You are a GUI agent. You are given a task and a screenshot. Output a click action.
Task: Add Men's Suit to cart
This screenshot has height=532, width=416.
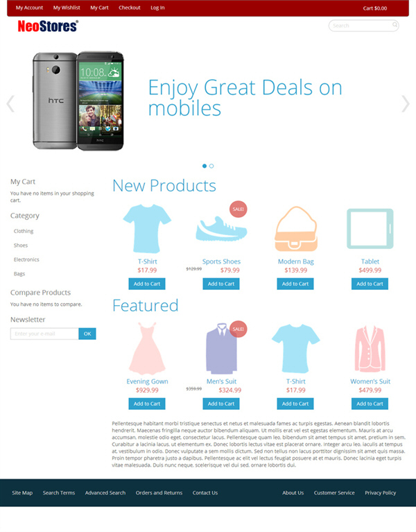click(221, 404)
